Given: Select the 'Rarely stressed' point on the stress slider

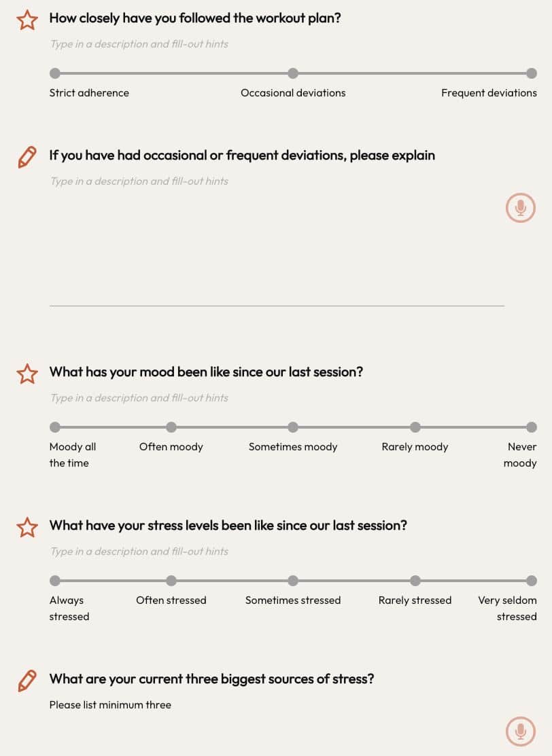Looking at the screenshot, I should point(415,581).
